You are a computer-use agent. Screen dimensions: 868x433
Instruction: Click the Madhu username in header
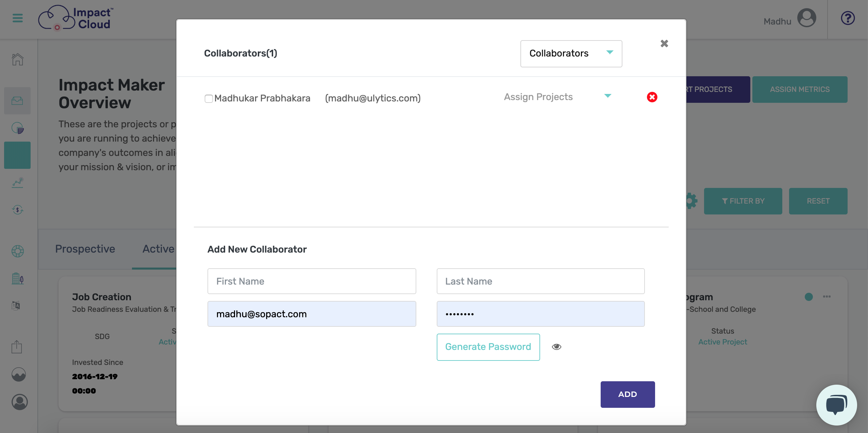coord(778,21)
